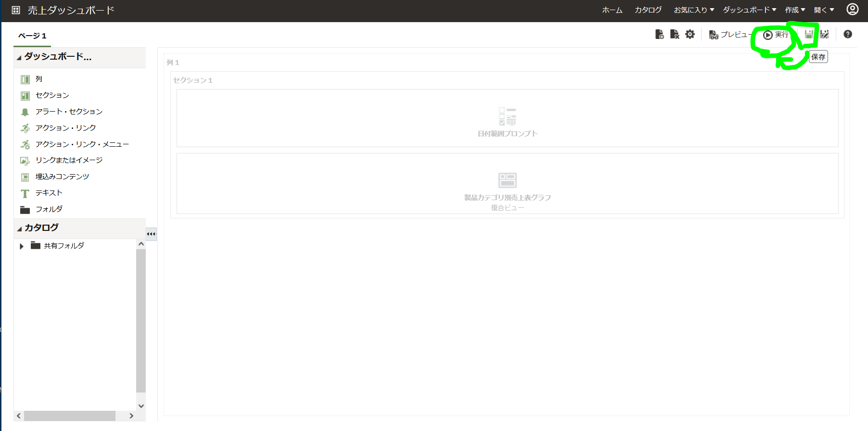
Task: Select the セクション 1 header
Action: click(x=192, y=80)
